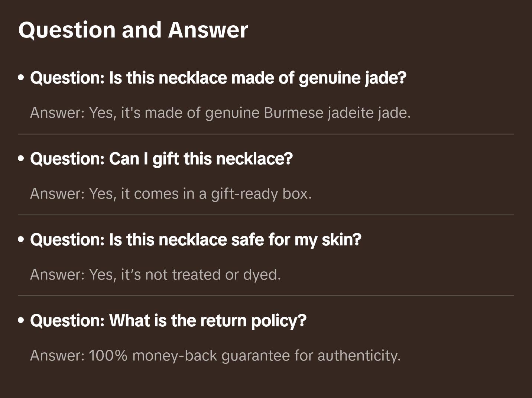The height and width of the screenshot is (398, 532).
Task: Click the "Question and Answer" heading
Action: click(133, 30)
